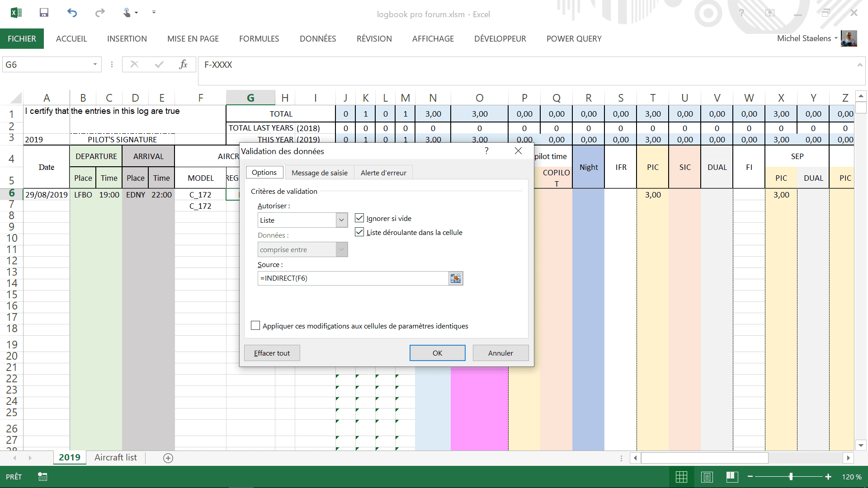Click the zoom in plus icon

pos(828,477)
